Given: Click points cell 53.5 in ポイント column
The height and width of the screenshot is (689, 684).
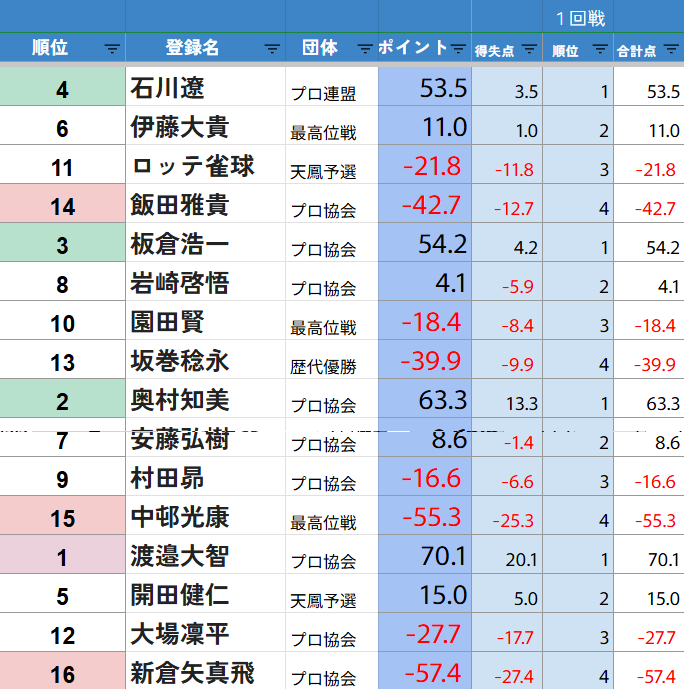Looking at the screenshot, I should [x=425, y=87].
